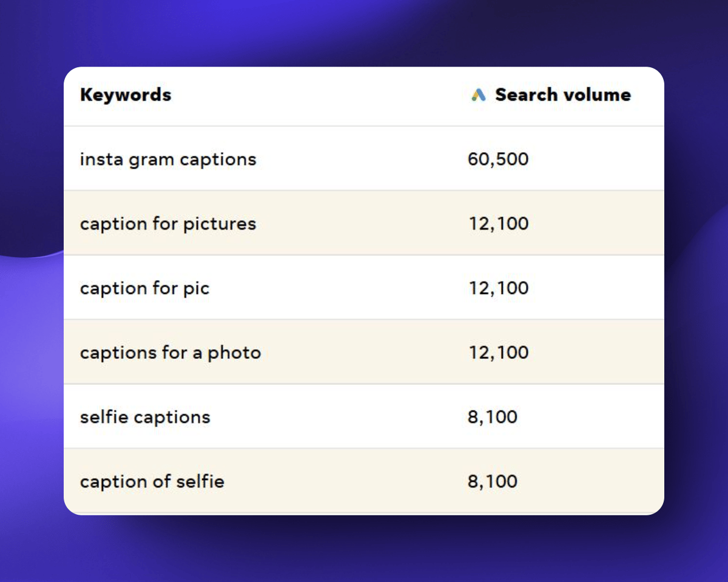Pick the "caption of selfie" keyword
The width and height of the screenshot is (728, 582).
[x=152, y=481]
